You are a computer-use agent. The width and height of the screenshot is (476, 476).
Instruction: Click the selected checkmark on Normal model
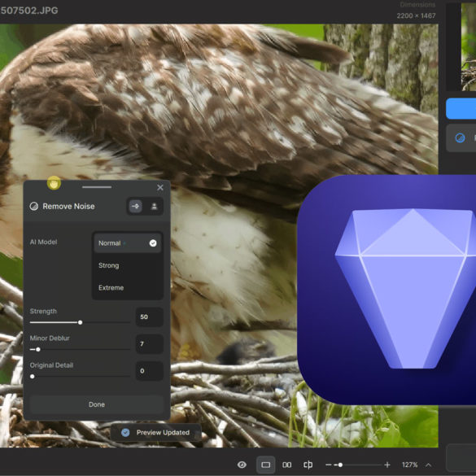coord(153,242)
